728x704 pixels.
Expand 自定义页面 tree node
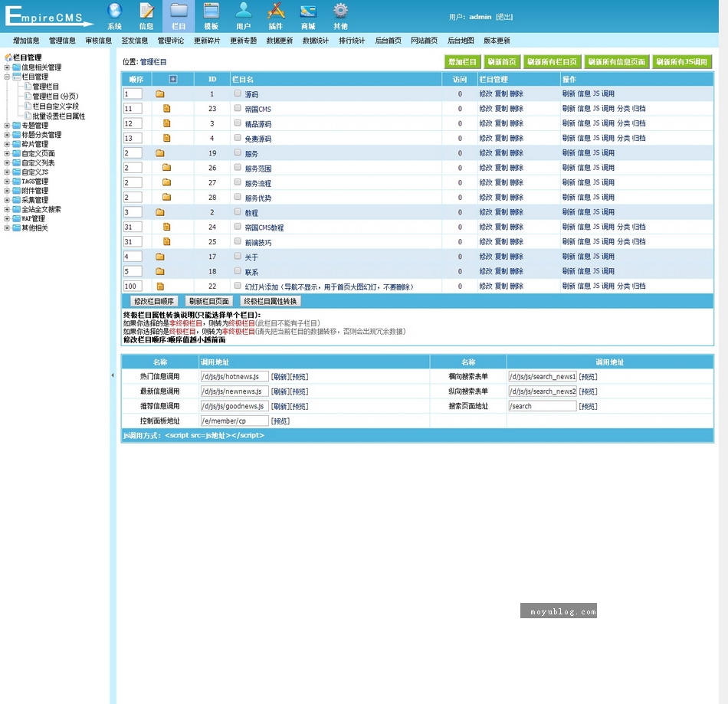7,153
